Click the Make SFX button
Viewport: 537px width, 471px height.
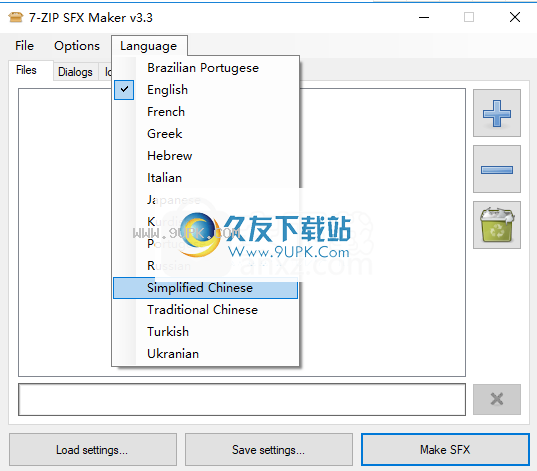coord(445,449)
